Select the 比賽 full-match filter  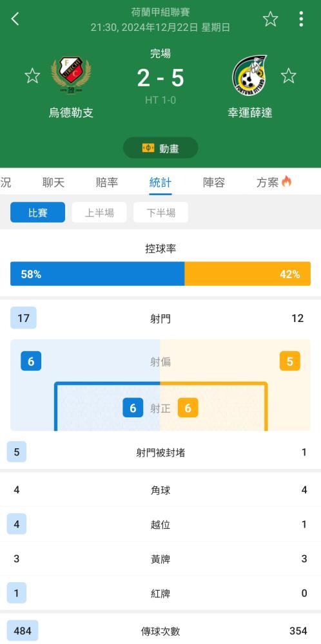pos(38,213)
